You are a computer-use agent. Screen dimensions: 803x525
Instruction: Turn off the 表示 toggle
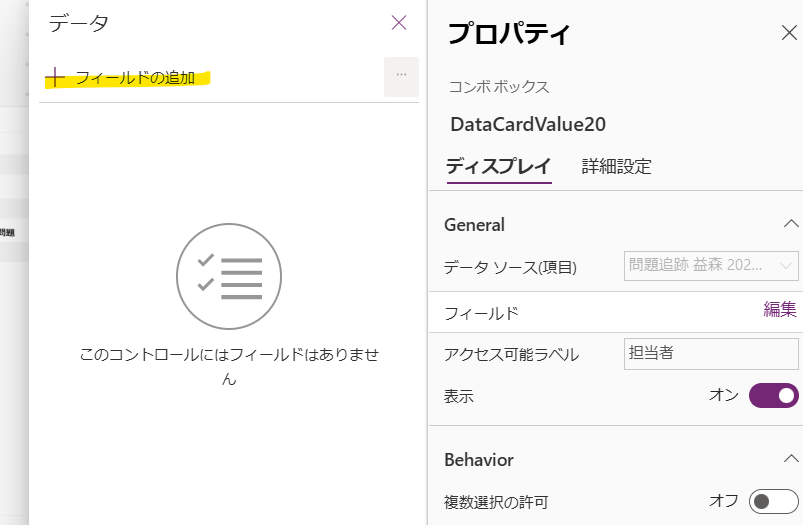(x=773, y=395)
